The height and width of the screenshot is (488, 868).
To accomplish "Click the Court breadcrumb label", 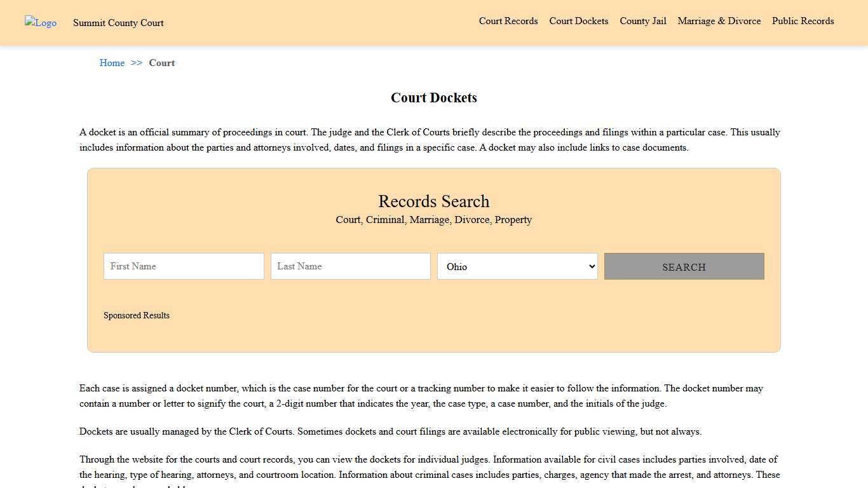I will (161, 63).
